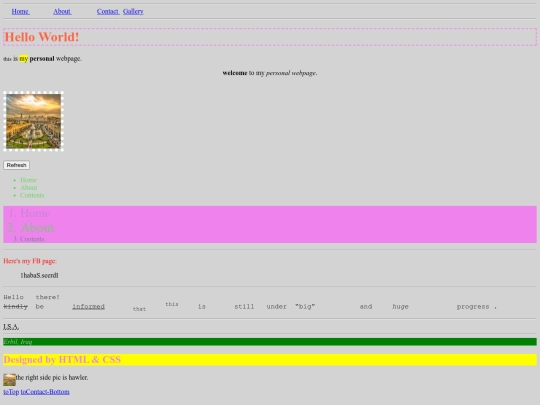Open the Home link in top navigation

[20, 11]
